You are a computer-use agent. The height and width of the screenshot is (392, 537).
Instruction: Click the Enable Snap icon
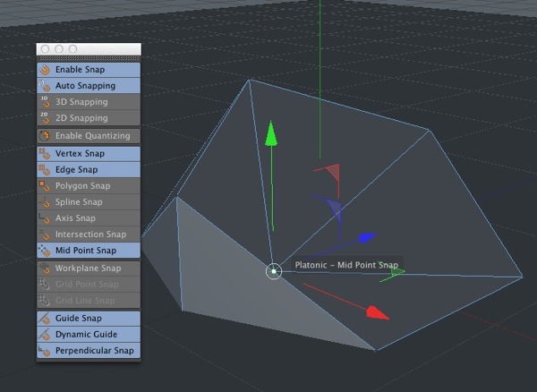tap(45, 69)
